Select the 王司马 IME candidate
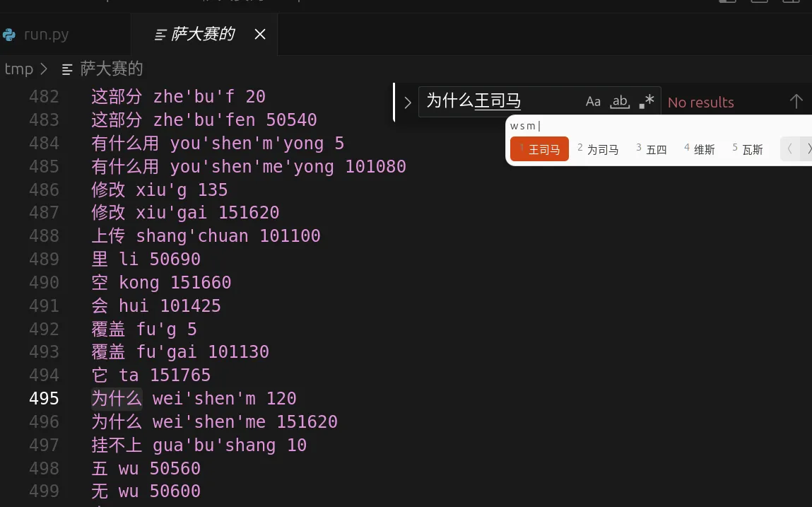 [539, 148]
